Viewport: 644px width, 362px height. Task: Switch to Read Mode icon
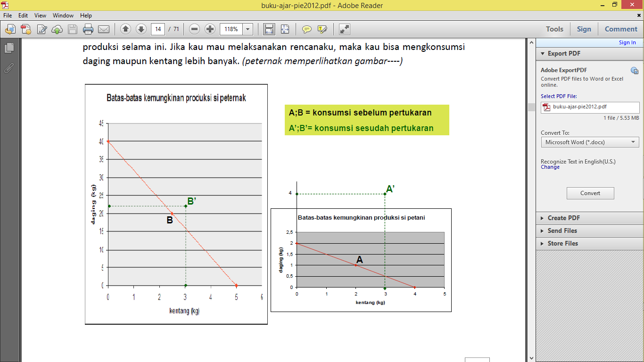tap(345, 29)
